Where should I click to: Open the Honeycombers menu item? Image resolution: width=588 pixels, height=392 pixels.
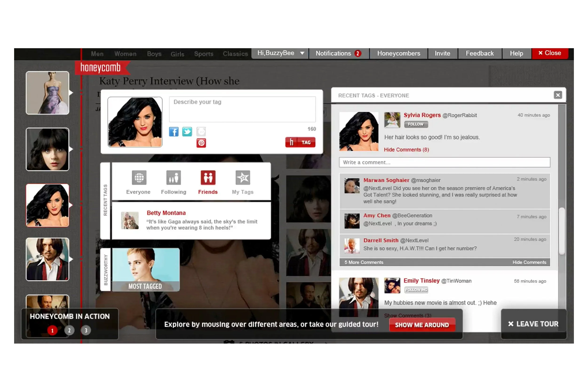398,54
